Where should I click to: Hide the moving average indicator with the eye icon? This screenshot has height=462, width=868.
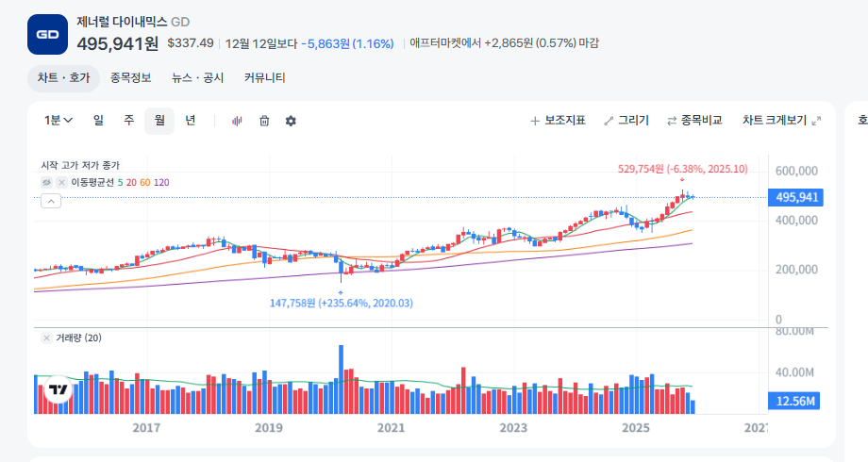tap(46, 183)
